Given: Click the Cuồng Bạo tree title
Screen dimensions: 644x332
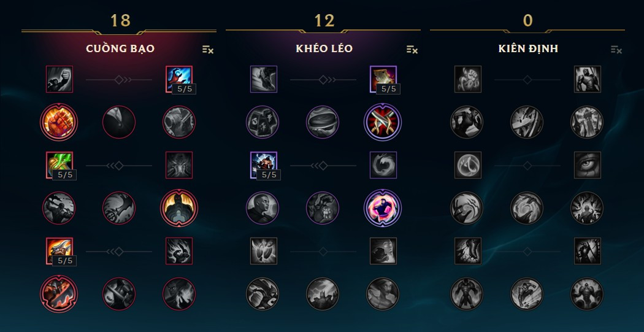Looking at the screenshot, I should pos(120,48).
